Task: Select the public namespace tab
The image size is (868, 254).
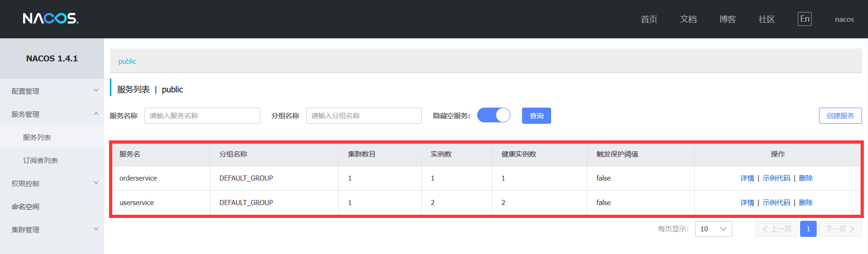Action: [127, 61]
